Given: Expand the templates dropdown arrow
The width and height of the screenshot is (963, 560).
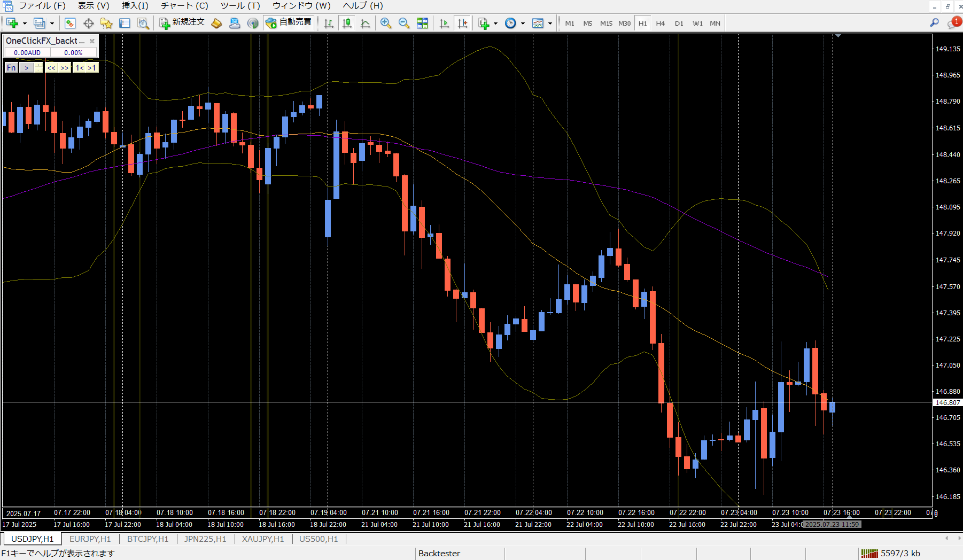Looking at the screenshot, I should click(x=550, y=24).
